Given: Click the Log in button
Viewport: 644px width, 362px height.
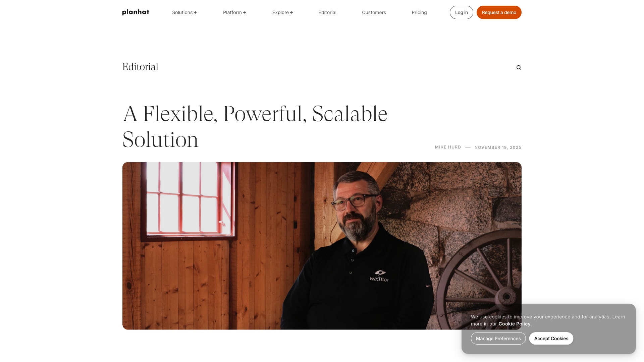Looking at the screenshot, I should [x=461, y=12].
